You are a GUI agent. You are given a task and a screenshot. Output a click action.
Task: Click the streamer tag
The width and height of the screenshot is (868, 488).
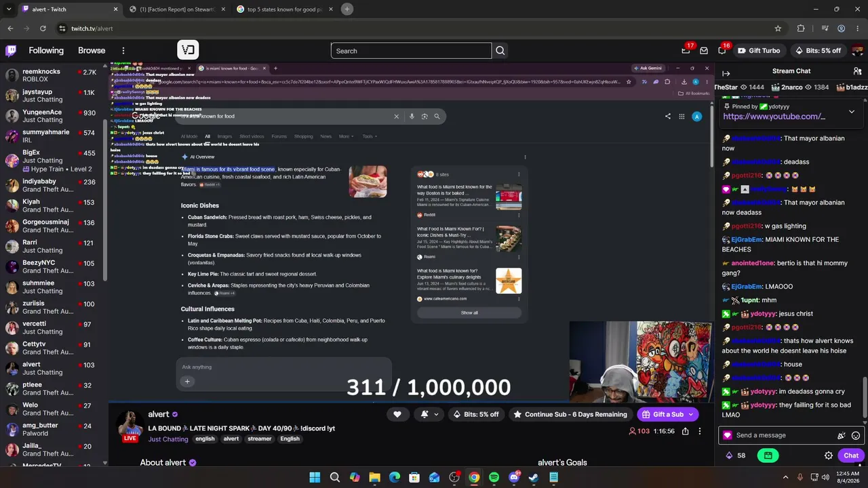tap(260, 439)
